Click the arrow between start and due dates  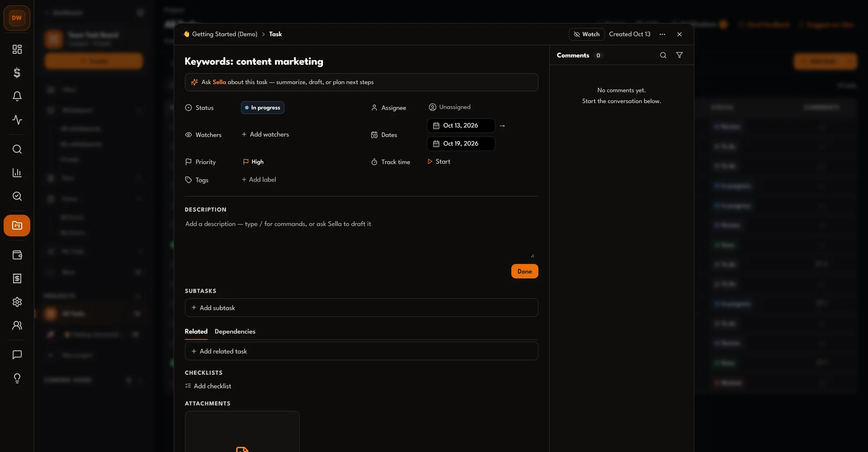tap(502, 126)
